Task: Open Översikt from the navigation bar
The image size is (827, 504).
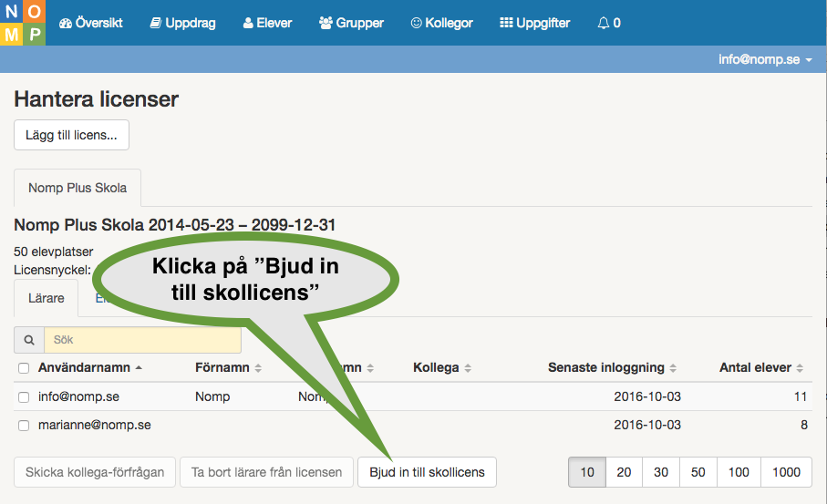Action: (90, 23)
